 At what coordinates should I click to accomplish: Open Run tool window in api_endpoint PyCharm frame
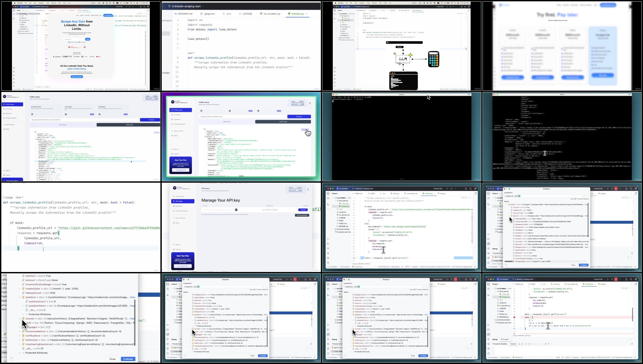pos(328,239)
